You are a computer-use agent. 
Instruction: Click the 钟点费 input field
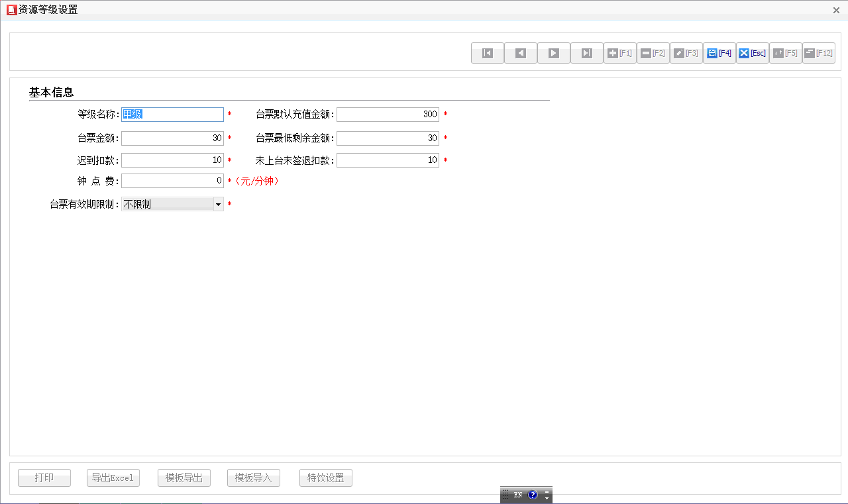[172, 181]
